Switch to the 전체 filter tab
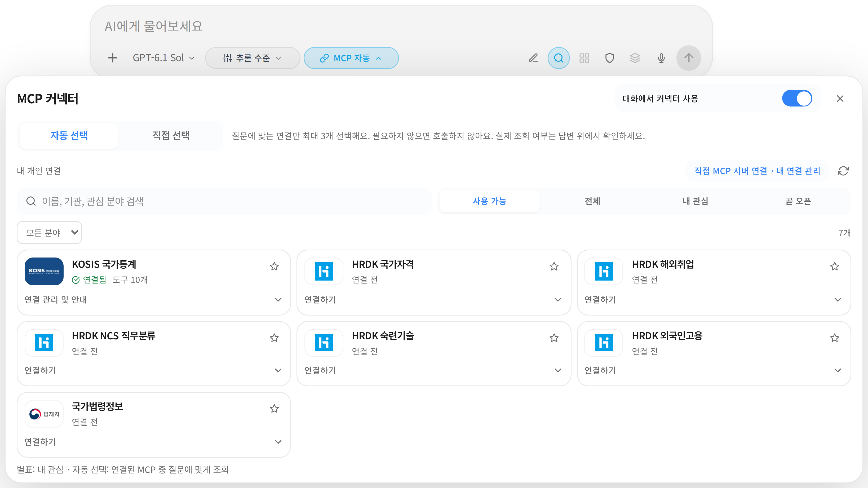868x488 pixels. [x=592, y=201]
